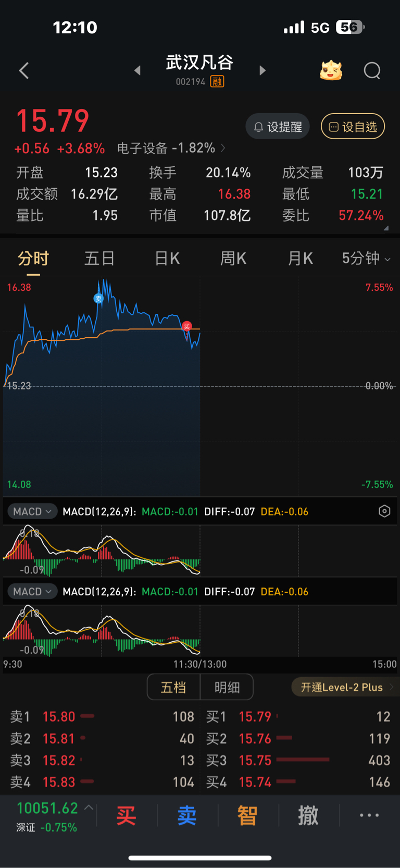Tap the large current price 15.79
Viewport: 400px width, 868px height.
(53, 121)
